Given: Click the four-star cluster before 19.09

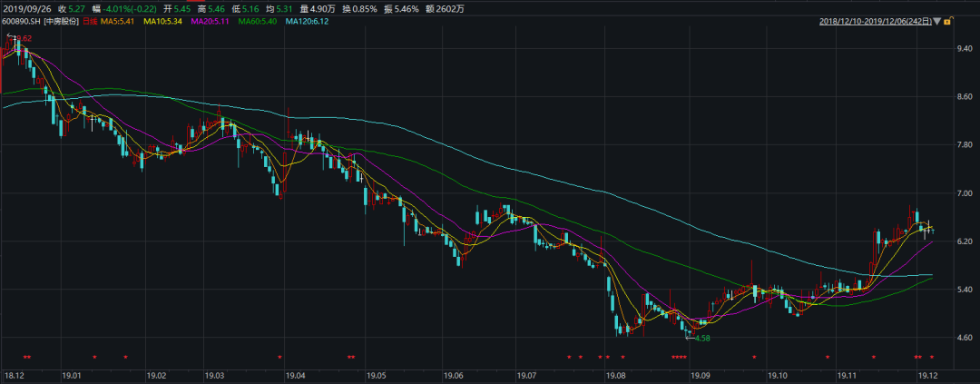Looking at the screenshot, I should tap(679, 356).
